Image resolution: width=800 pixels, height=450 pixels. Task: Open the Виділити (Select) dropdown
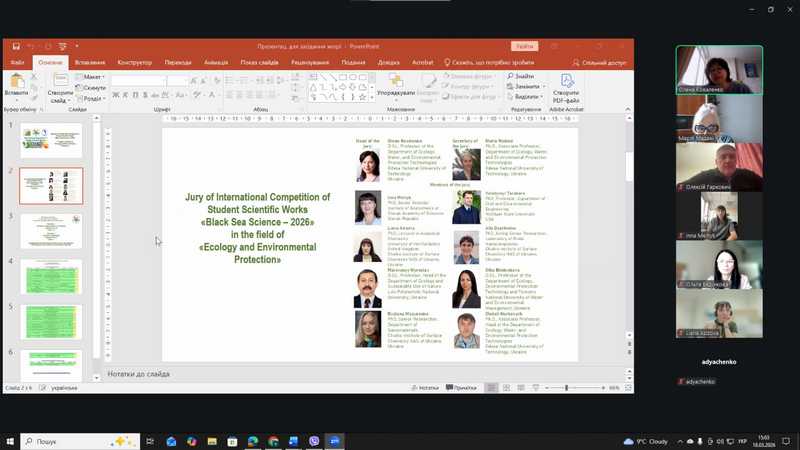click(x=524, y=96)
